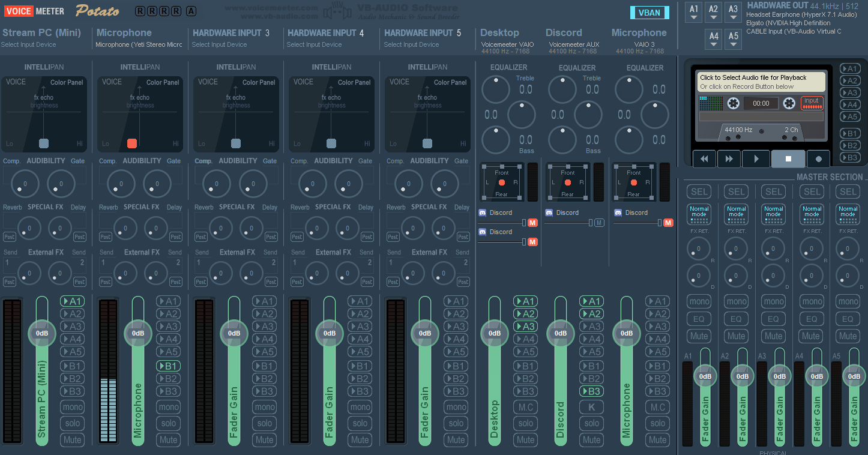Click the Desktop strip name label at top
This screenshot has height=455, width=868.
(x=499, y=33)
